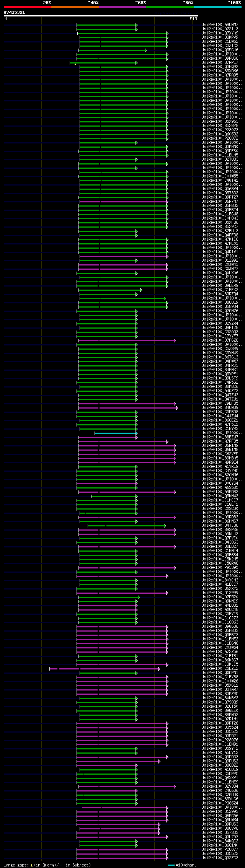The height and width of the screenshot is (868, 245).
Task: Select label UniRef100_Q2TUQ3
Action: pyautogui.click(x=220, y=160)
